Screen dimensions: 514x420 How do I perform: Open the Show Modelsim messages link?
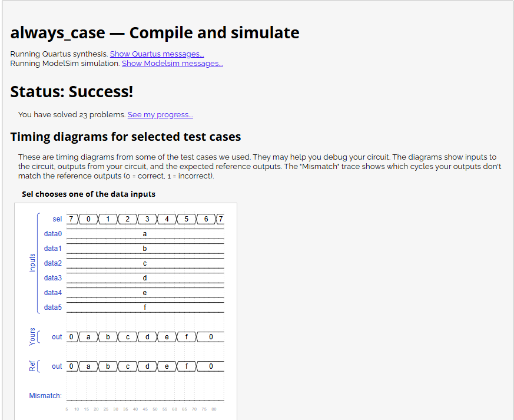pyautogui.click(x=171, y=63)
